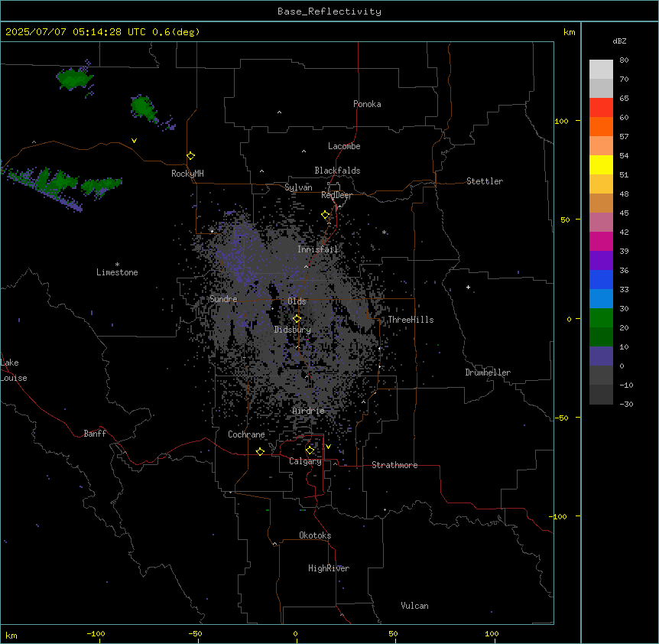This screenshot has width=659, height=644.
Task: Click the Olds label
Action: 297,301
